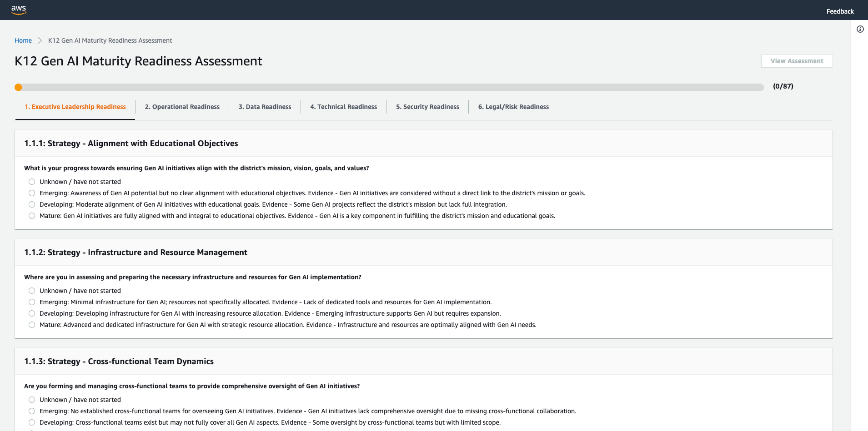Open the info panel icon
Image resolution: width=868 pixels, height=431 pixels.
coord(860,29)
